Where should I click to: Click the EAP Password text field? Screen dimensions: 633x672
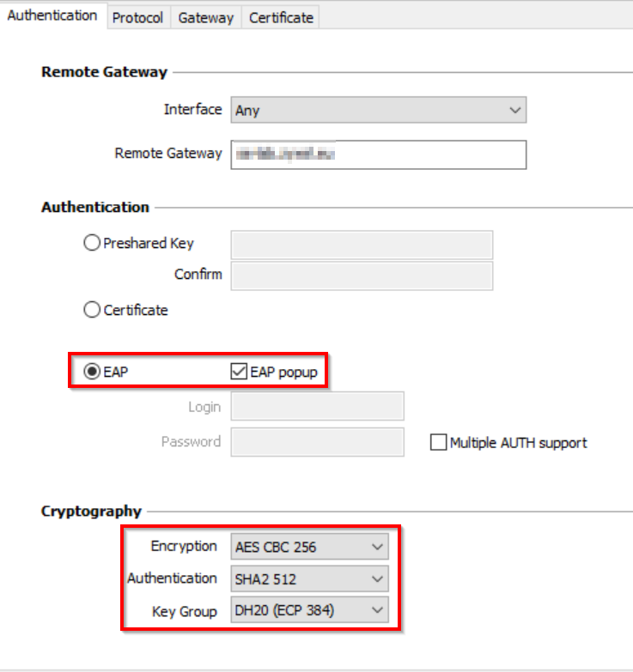coord(317,442)
